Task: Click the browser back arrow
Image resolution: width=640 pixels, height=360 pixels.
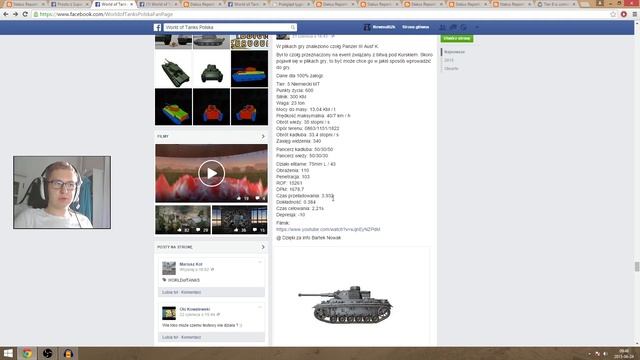Action: click(x=6, y=14)
